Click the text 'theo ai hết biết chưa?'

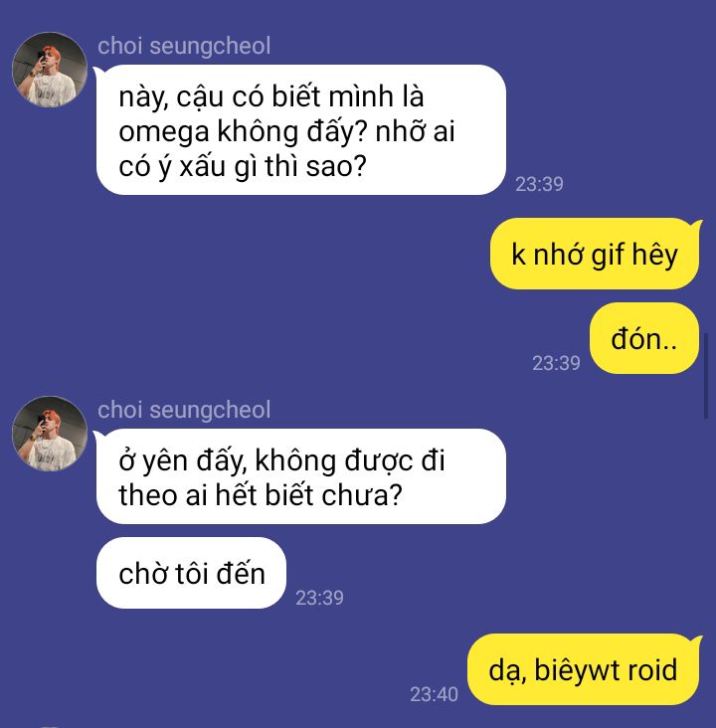[260, 495]
